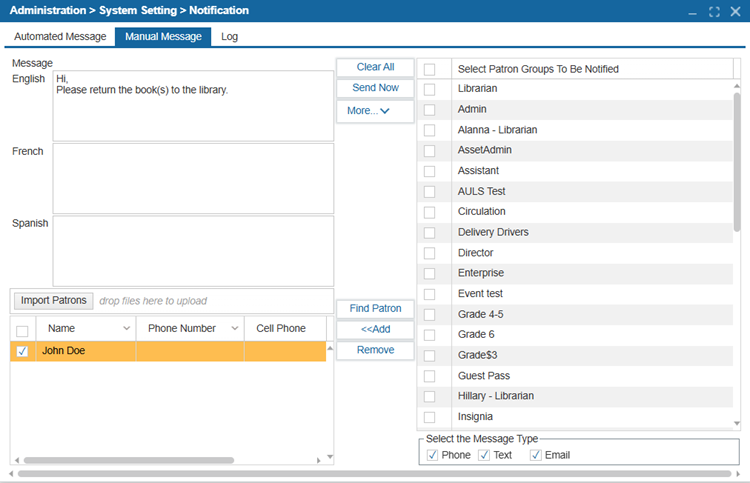The image size is (750, 483).
Task: Click the patron groups vertical scrollbar thumb
Action: (x=737, y=163)
